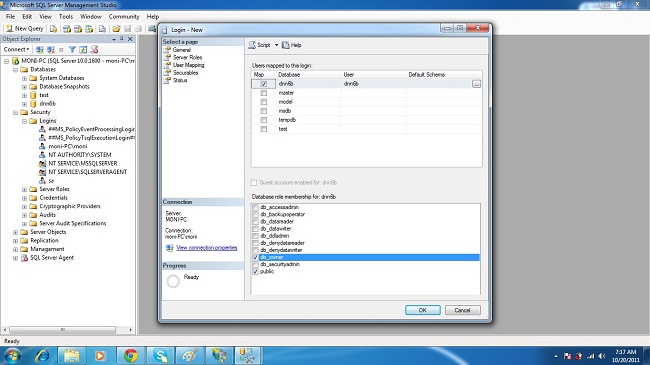Click the Cancel button
Viewport: 650px width, 365px height.
[463, 310]
